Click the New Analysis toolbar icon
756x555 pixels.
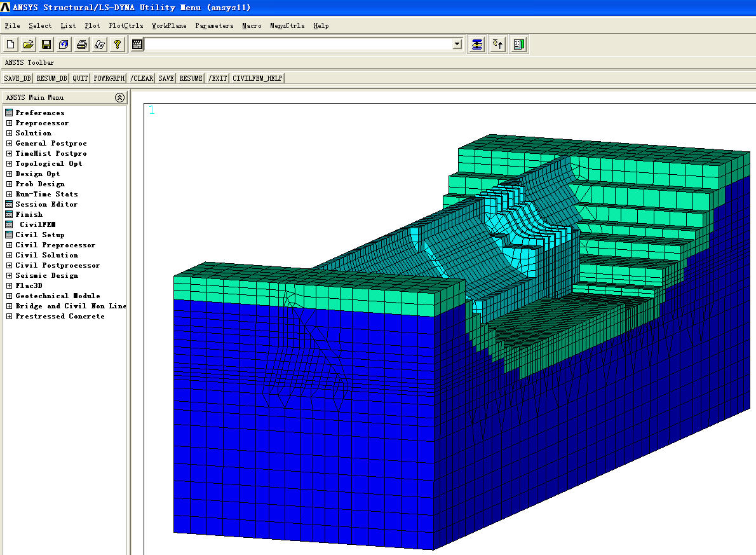pyautogui.click(x=11, y=45)
